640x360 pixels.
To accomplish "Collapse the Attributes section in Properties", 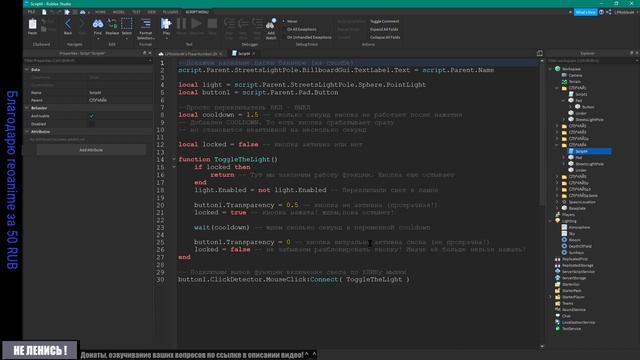I will [27, 132].
